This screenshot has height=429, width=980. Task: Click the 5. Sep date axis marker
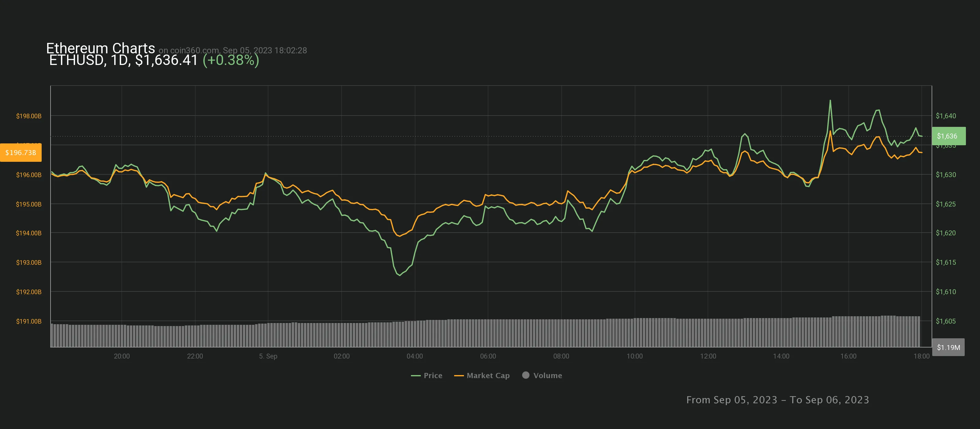pyautogui.click(x=268, y=356)
